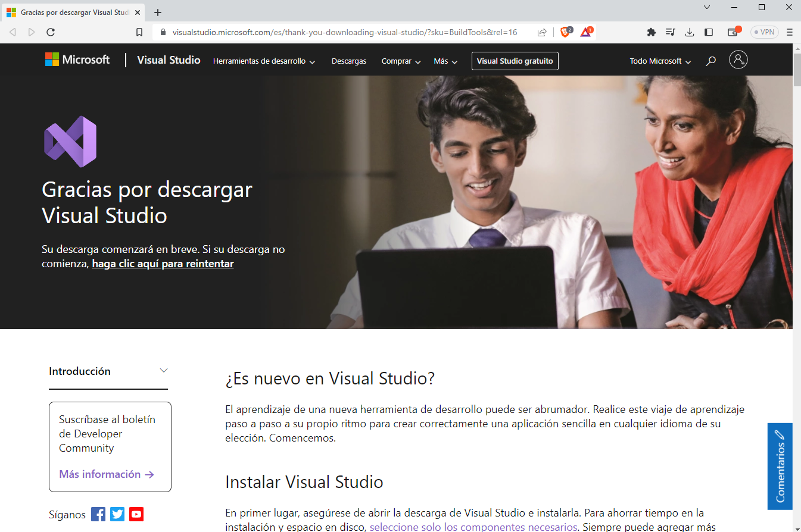Screen dimensions: 801x532
Task: Open the tab search dropdown chevron
Action: click(x=707, y=7)
